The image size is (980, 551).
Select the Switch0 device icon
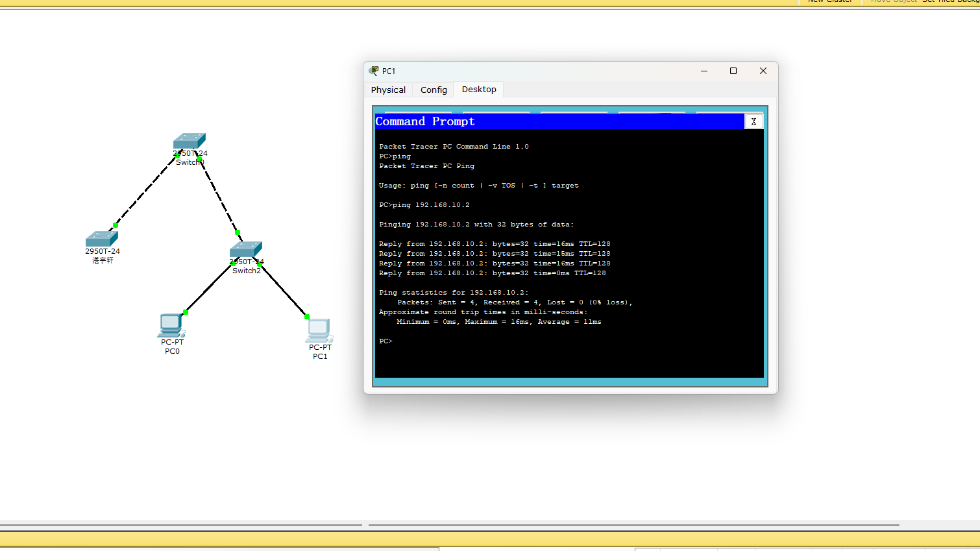(x=190, y=141)
